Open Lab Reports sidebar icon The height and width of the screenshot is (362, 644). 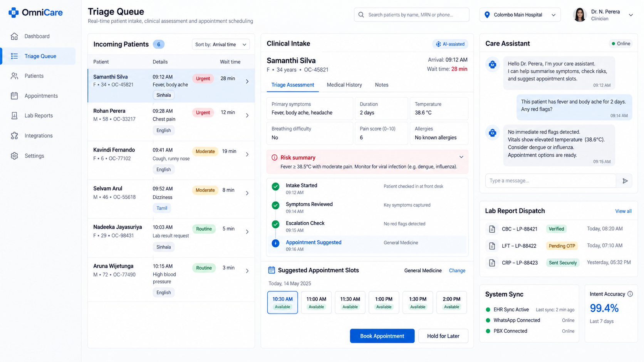coord(14,115)
